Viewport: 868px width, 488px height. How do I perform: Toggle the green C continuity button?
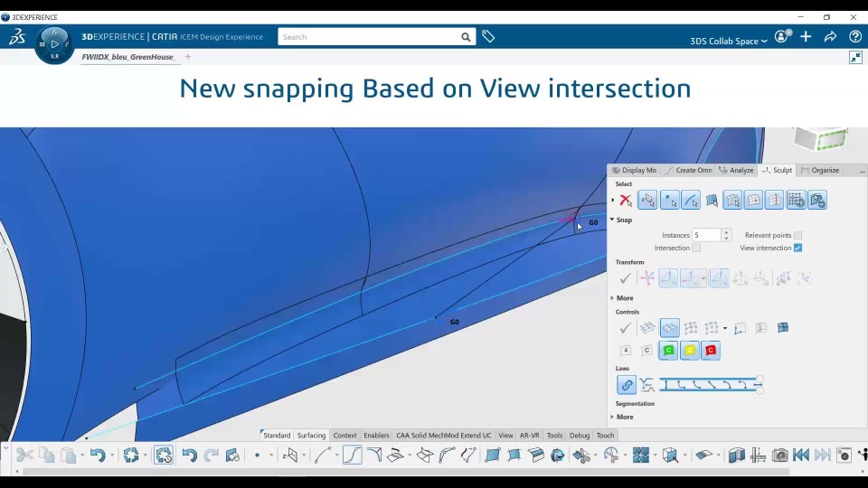click(x=668, y=351)
